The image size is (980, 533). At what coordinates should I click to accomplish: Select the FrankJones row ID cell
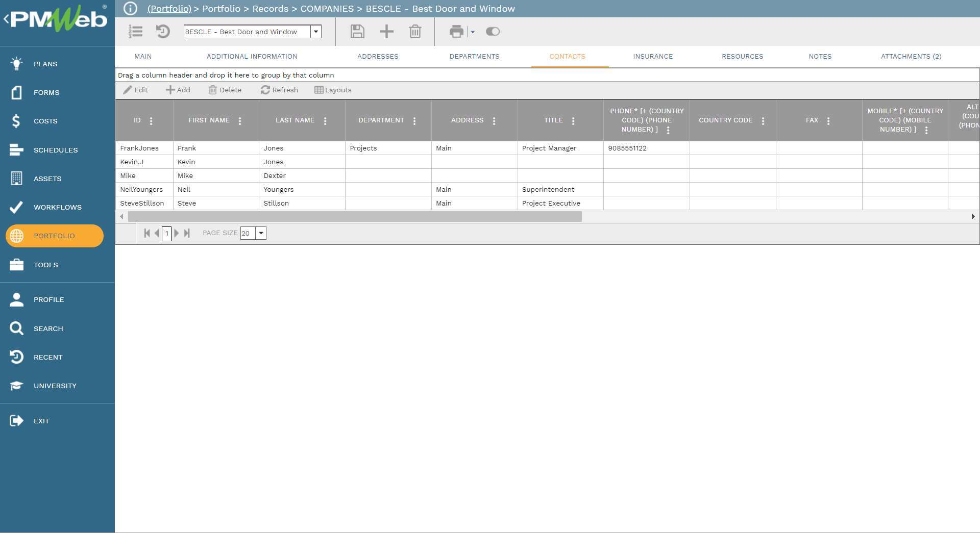pos(144,148)
